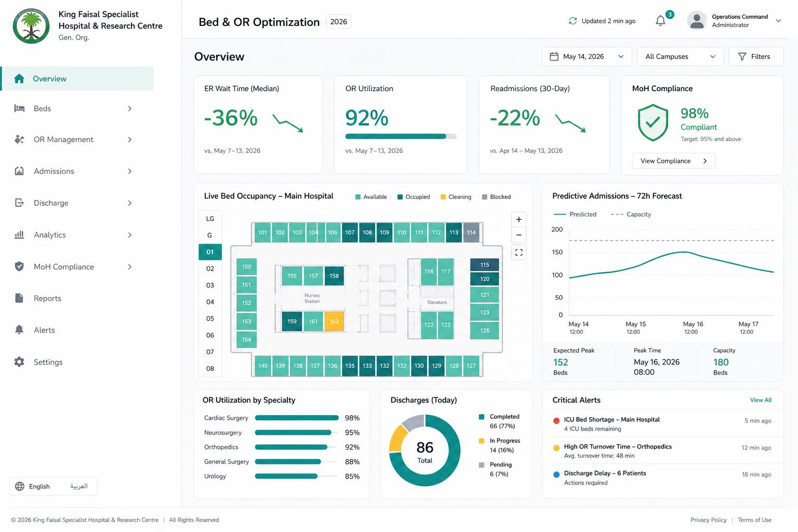This screenshot has width=798, height=532.
Task: Open the Terms of Use link
Action: (754, 520)
